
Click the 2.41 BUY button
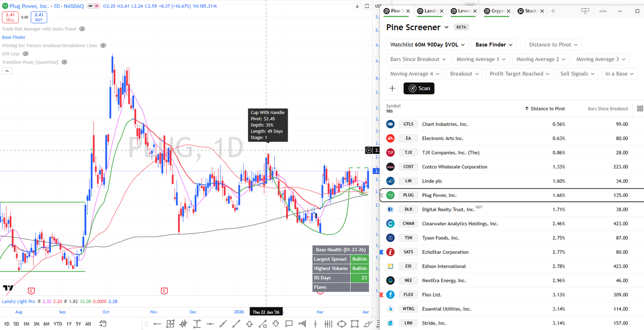(39, 17)
